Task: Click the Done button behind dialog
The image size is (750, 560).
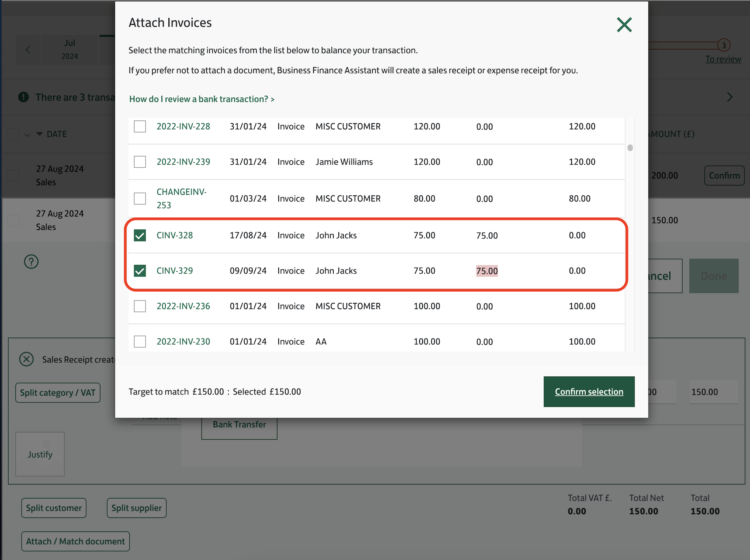Action: pos(714,276)
